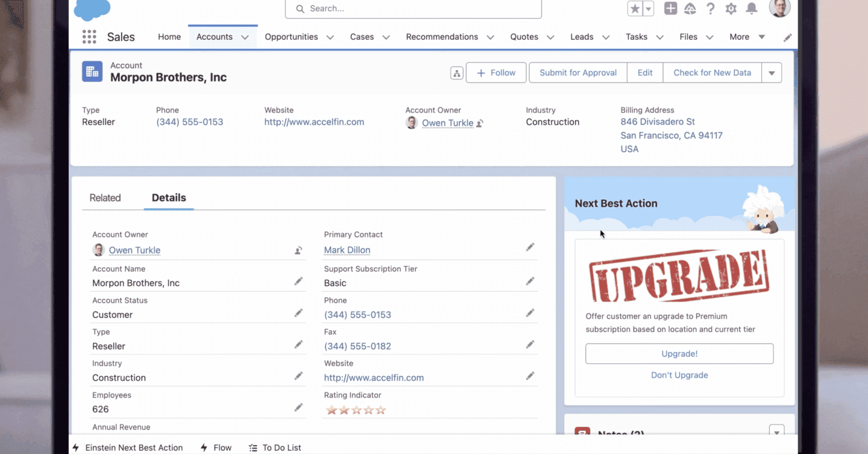Image resolution: width=868 pixels, height=454 pixels.
Task: Click the Fax number (344) 555-0182
Action: coord(357,346)
